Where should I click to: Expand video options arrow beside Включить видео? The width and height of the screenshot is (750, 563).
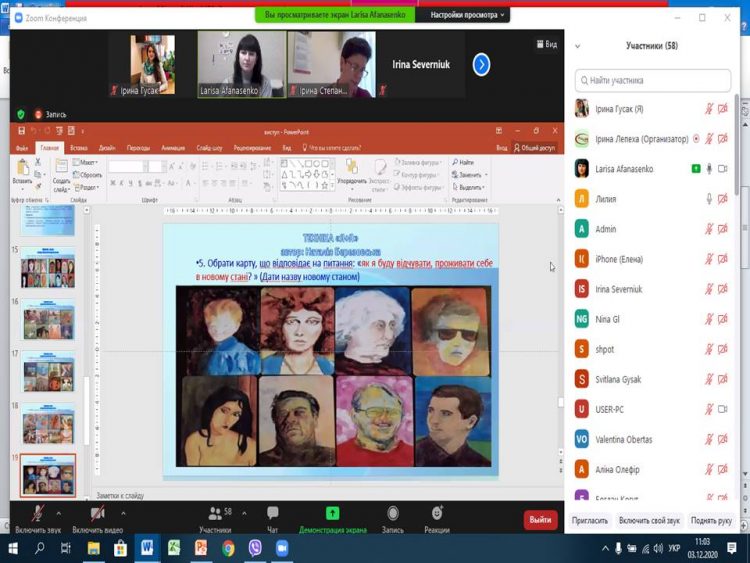pyautogui.click(x=123, y=514)
